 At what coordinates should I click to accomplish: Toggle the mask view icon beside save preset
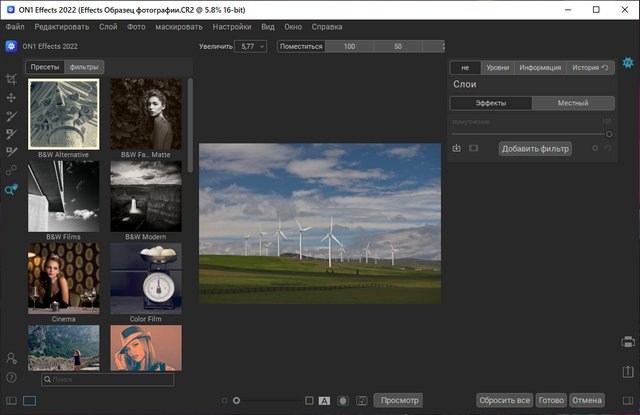click(473, 149)
